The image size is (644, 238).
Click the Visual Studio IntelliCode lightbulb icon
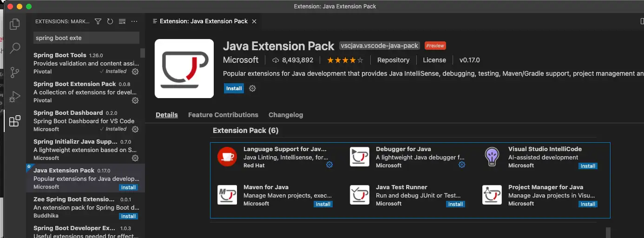click(x=492, y=157)
